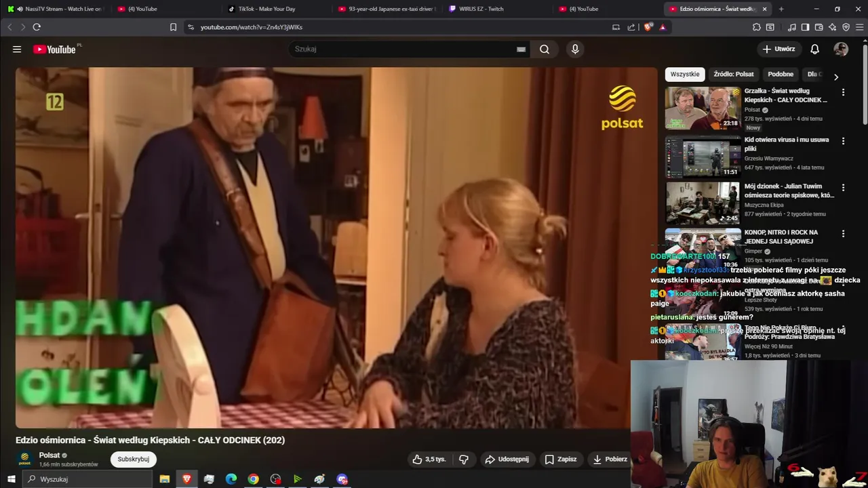Open the Polsat channel name link
Screen dimensions: 868x488
[50, 455]
